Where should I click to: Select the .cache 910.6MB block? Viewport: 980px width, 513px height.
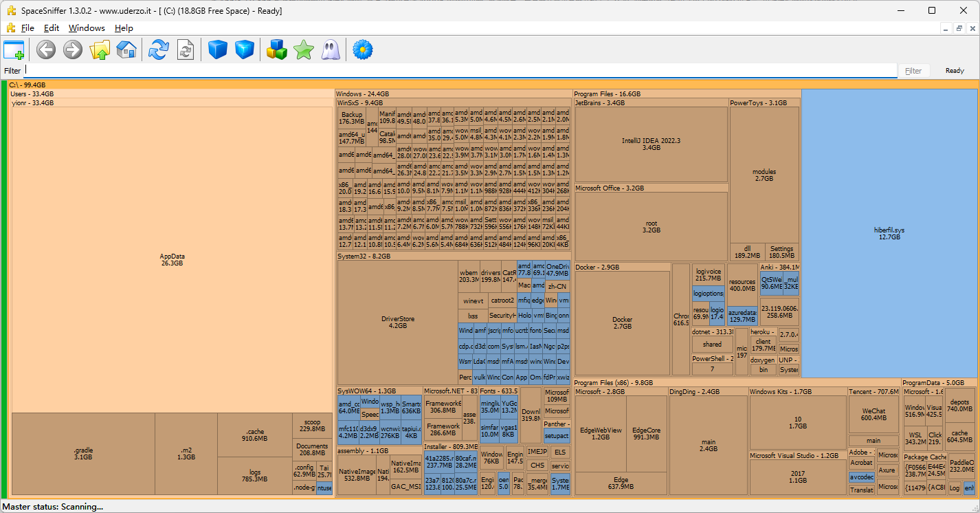pyautogui.click(x=254, y=435)
